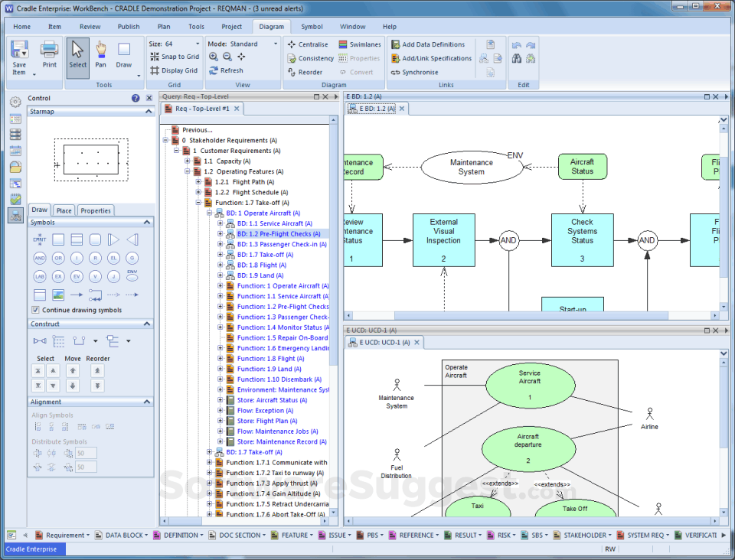Click the binoculars find icon
The width and height of the screenshot is (735, 560).
click(x=517, y=59)
